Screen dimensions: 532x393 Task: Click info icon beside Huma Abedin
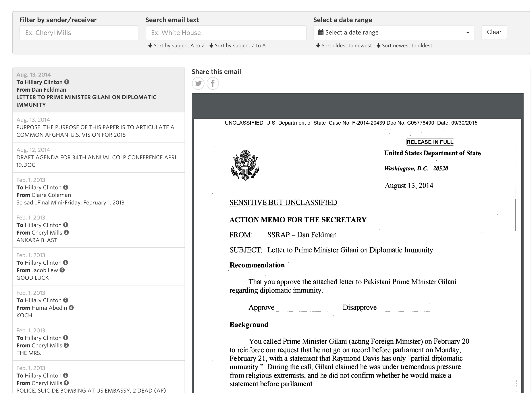pos(71,308)
